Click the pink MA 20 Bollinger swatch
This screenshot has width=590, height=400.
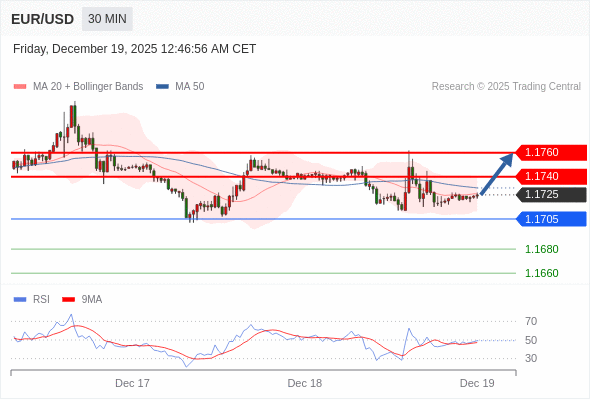[x=20, y=87]
